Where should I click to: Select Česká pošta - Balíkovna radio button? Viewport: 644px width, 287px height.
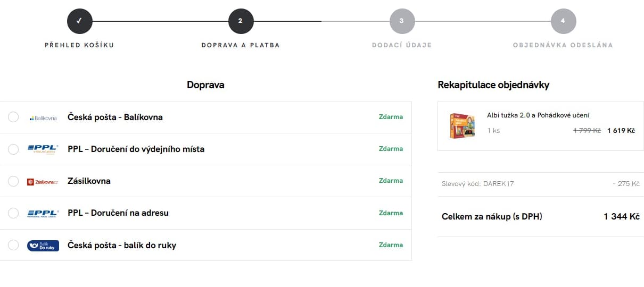[x=13, y=117]
